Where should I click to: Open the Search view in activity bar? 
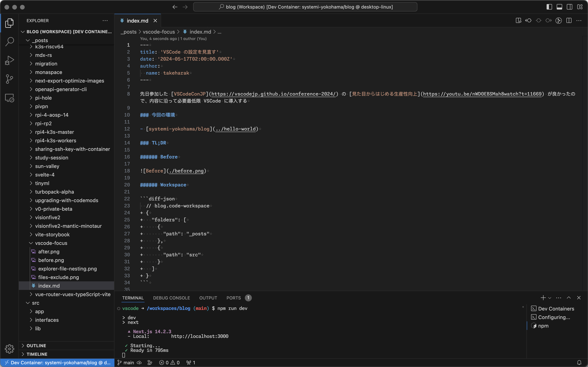click(x=9, y=42)
